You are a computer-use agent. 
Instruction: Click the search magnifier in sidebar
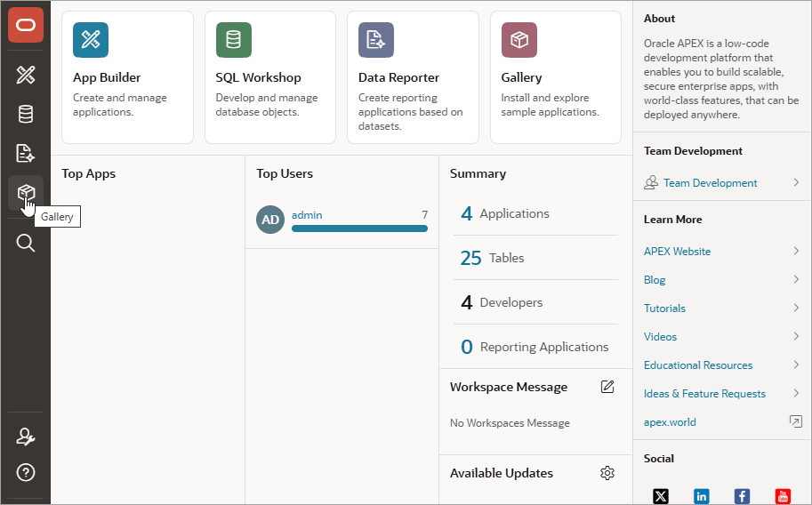(x=26, y=243)
